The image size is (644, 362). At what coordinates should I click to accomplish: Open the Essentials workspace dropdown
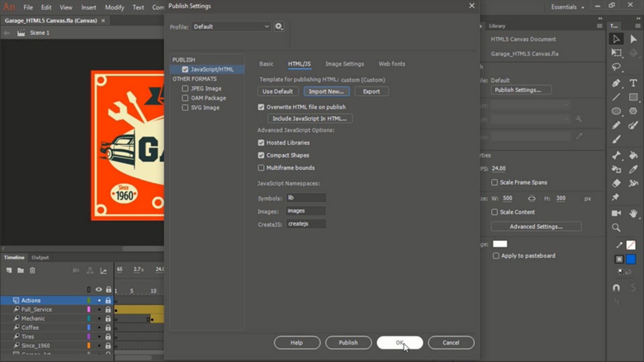click(567, 7)
